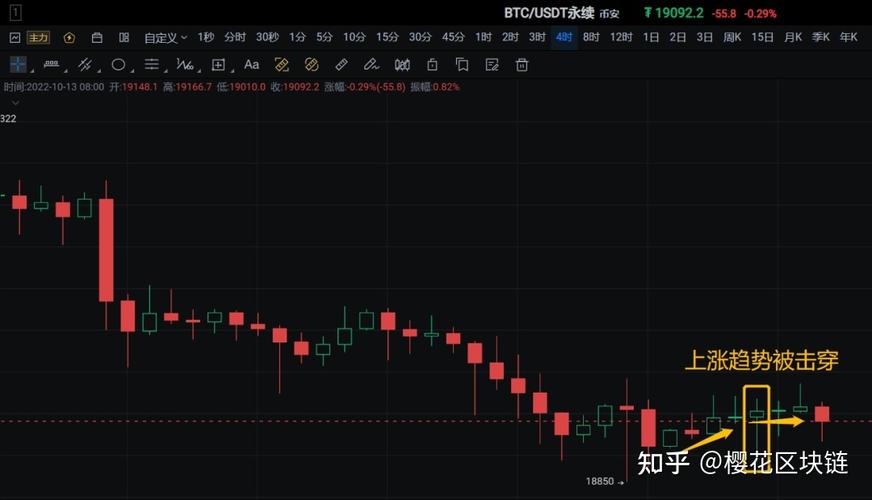Select the horizontal line drawing tool
872x500 pixels.
[x=52, y=65]
